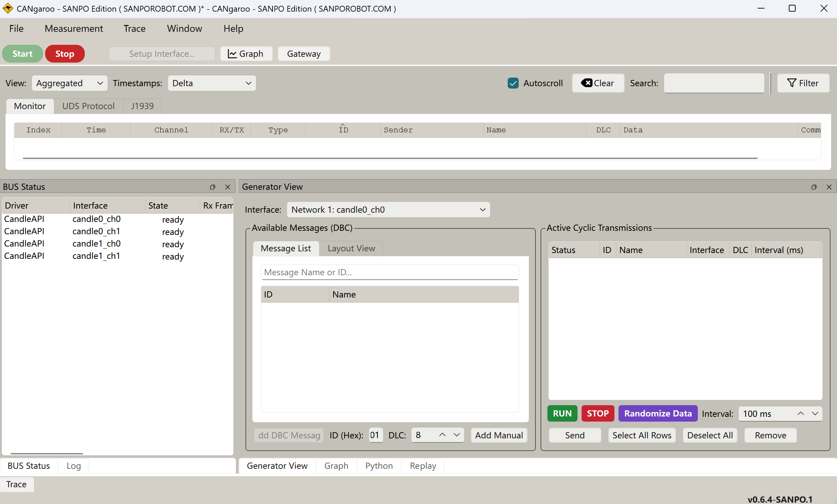Image resolution: width=837 pixels, height=504 pixels.
Task: Close the Generator View panel
Action: 829,187
